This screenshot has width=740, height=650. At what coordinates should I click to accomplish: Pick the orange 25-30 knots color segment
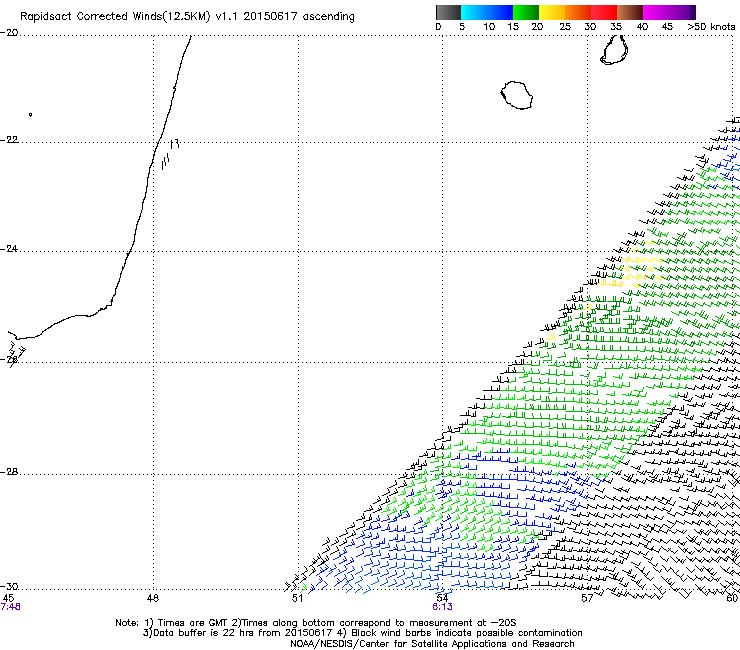[x=578, y=12]
